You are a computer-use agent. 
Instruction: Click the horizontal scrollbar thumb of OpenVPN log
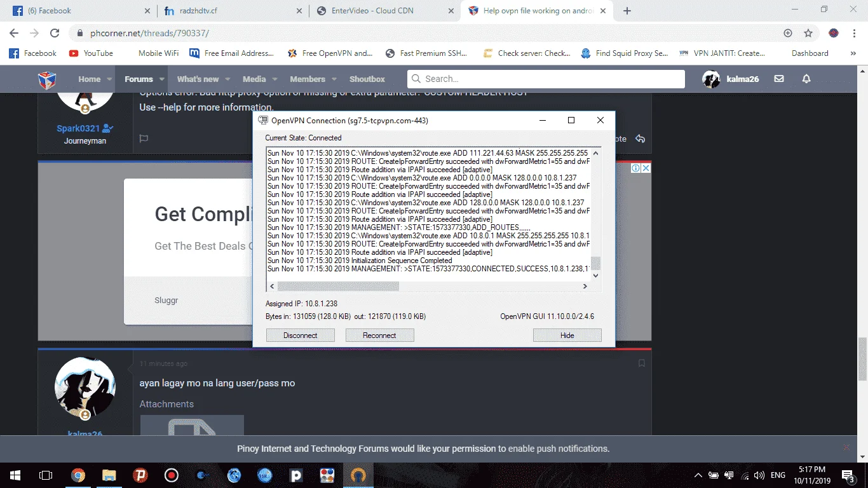tap(338, 287)
